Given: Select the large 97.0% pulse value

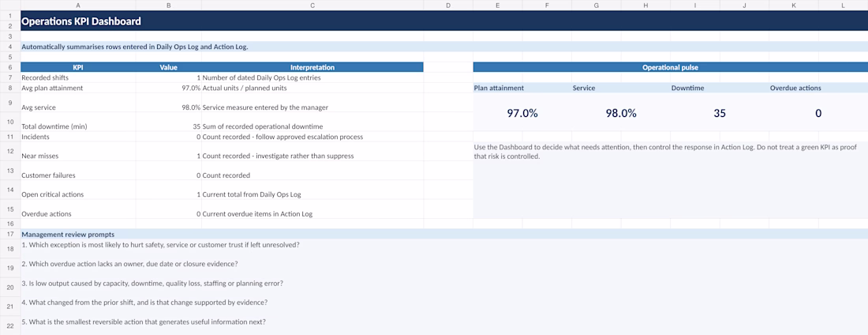Looking at the screenshot, I should coord(522,113).
